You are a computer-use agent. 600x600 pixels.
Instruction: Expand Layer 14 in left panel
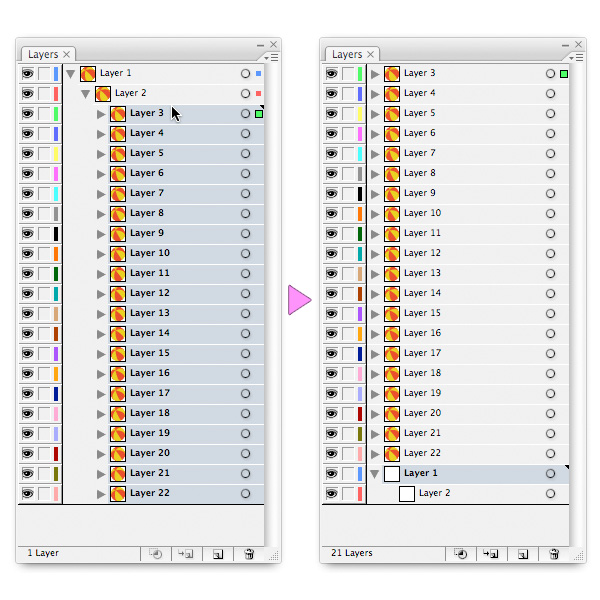(x=101, y=334)
